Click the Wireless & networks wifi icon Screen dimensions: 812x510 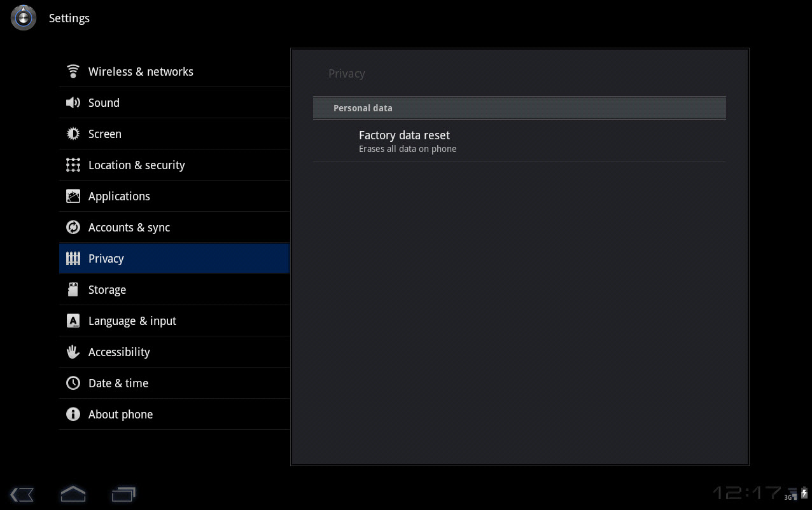pyautogui.click(x=73, y=71)
